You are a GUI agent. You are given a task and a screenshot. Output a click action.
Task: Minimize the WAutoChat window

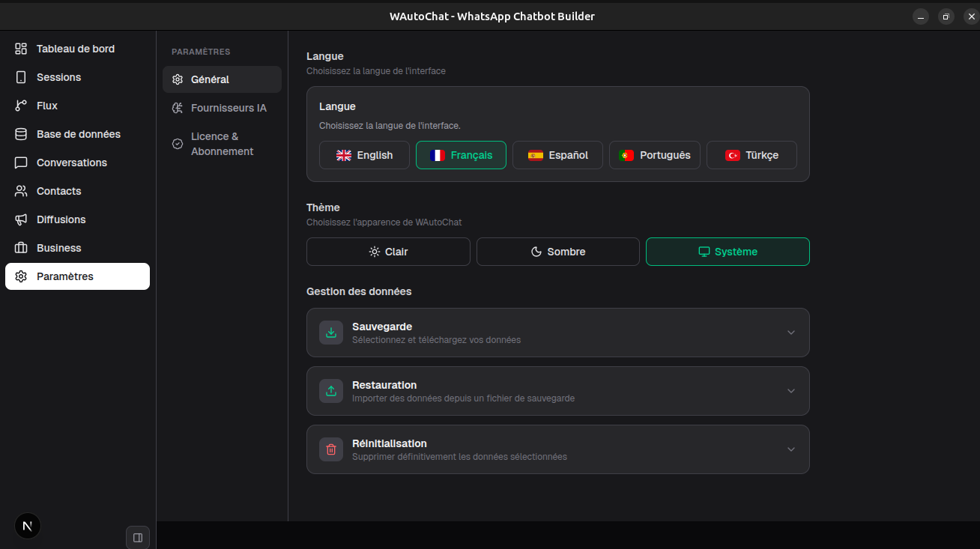pos(921,16)
